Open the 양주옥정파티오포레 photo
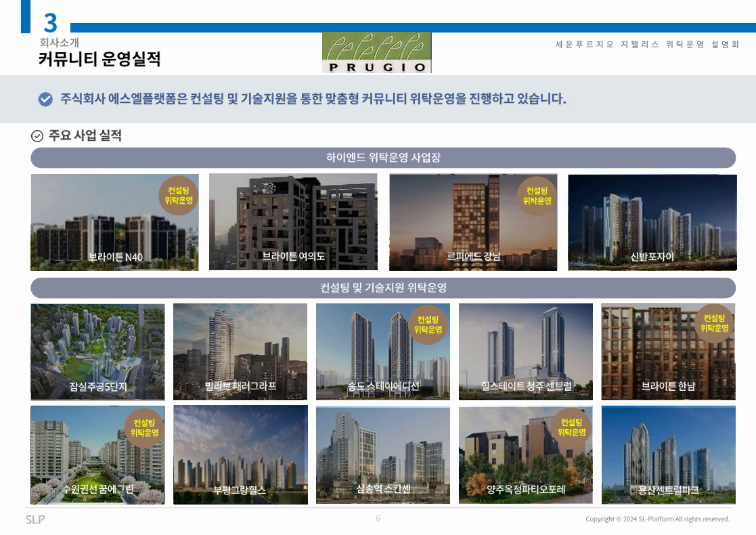This screenshot has height=535, width=756. [525, 455]
